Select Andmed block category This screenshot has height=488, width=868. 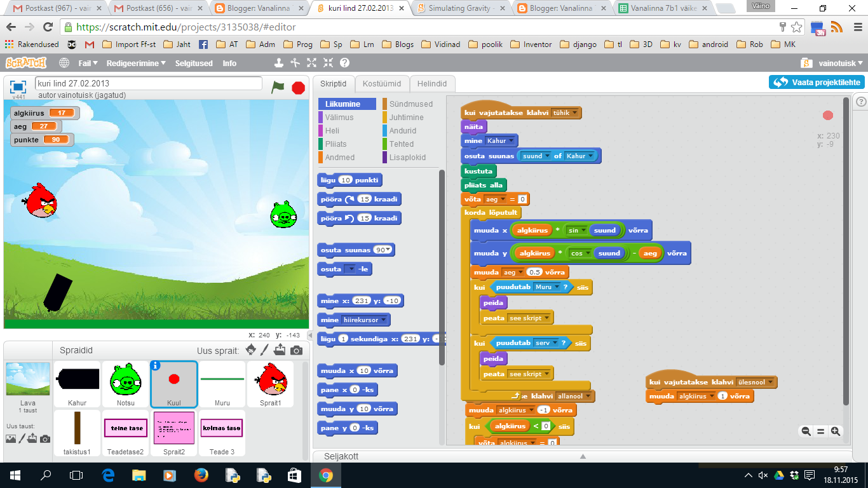point(348,158)
